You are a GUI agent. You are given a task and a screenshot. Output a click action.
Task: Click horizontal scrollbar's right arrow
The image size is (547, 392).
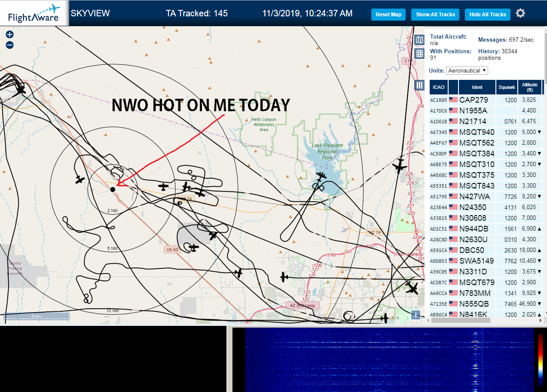[x=540, y=320]
